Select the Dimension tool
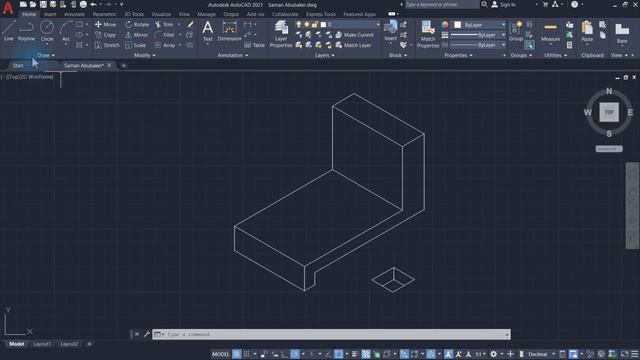The height and width of the screenshot is (360, 640). (229, 31)
